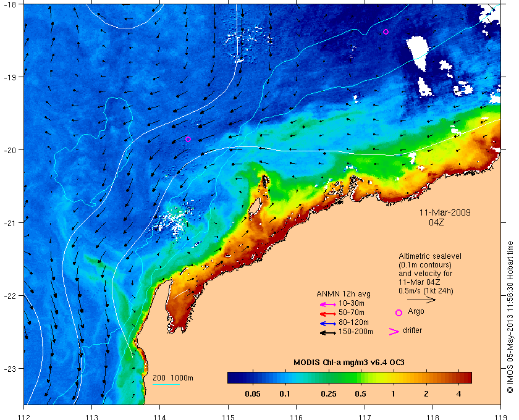
Task: Click the latitude axis label -18
Action: pyautogui.click(x=9, y=4)
